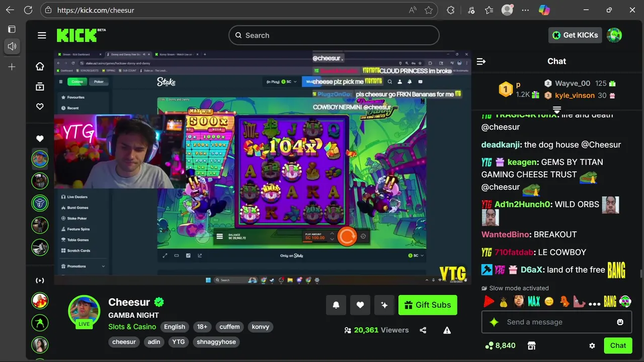This screenshot has width=644, height=362.
Task: Go to Kick home via sidebar house icon
Action: [40, 66]
